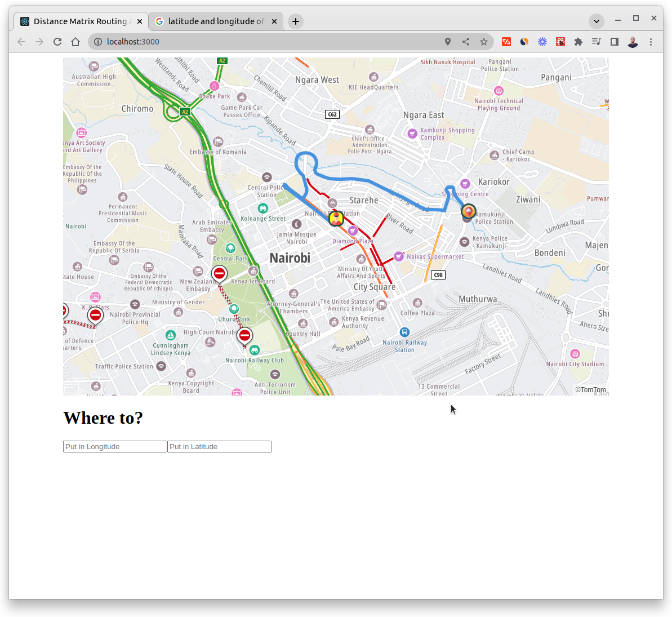Open location permission icon in address bar
This screenshot has width=672, height=617.
click(447, 42)
